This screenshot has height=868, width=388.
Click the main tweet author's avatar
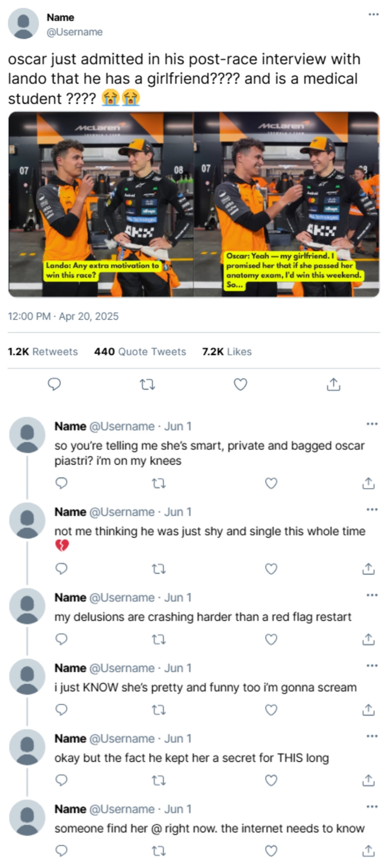click(x=23, y=24)
